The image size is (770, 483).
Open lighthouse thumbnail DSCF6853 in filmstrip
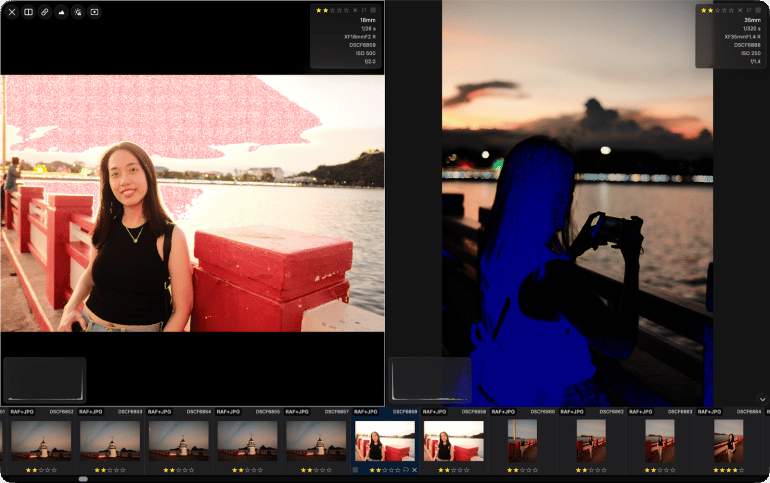tap(110, 440)
